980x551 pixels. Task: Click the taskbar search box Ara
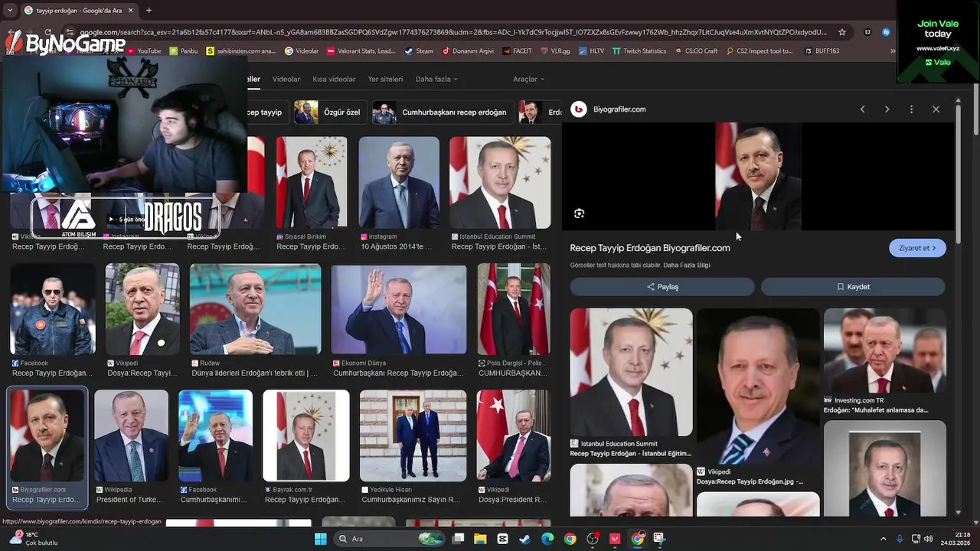click(390, 539)
